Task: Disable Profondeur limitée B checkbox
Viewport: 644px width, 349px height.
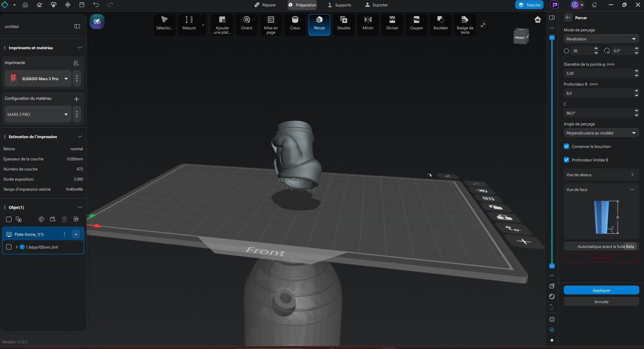Action: tap(566, 160)
